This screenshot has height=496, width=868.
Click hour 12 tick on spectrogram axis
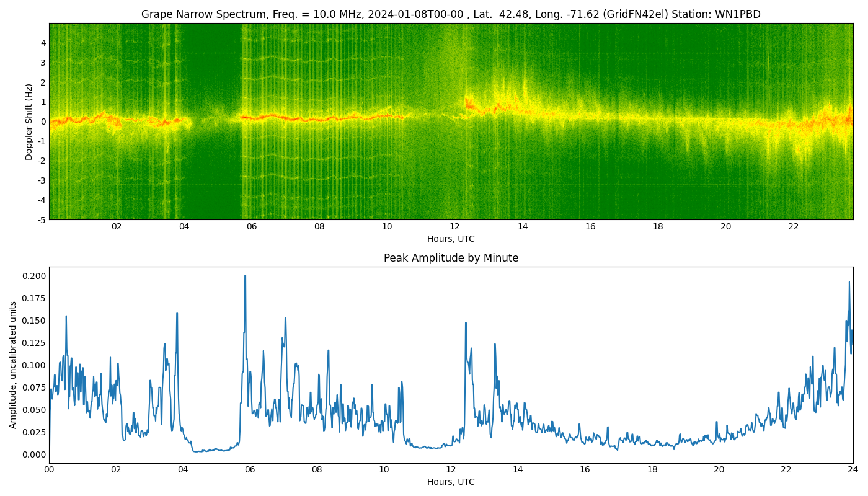point(454,227)
